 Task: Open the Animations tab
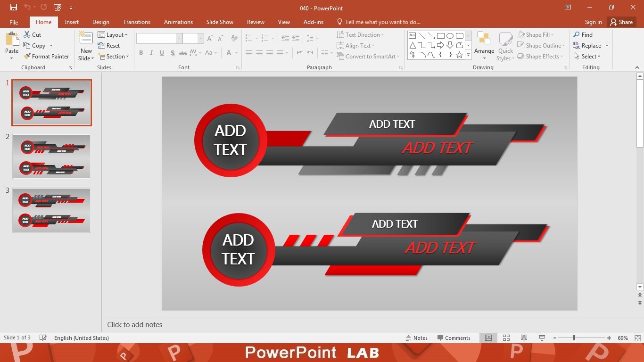click(x=178, y=22)
